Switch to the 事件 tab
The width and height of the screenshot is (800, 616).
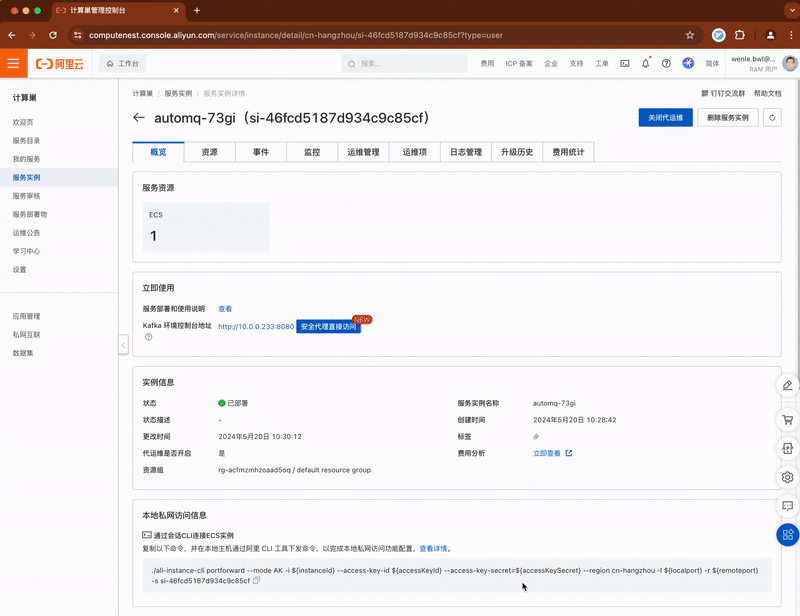click(261, 152)
